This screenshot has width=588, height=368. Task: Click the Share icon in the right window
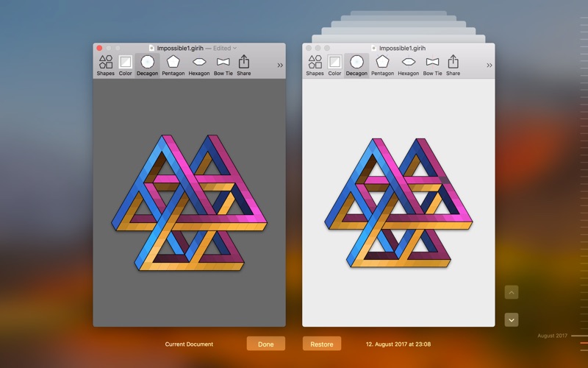click(453, 65)
